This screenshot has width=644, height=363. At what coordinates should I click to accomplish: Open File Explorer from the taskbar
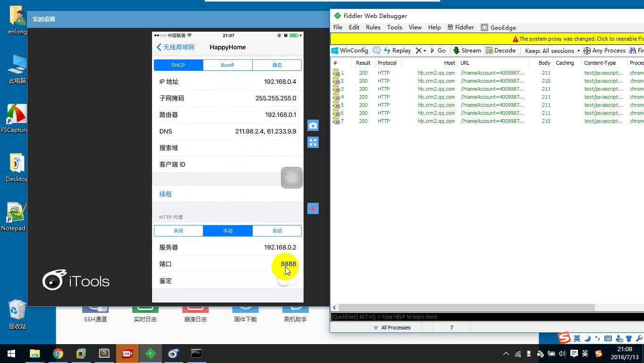[35, 354]
